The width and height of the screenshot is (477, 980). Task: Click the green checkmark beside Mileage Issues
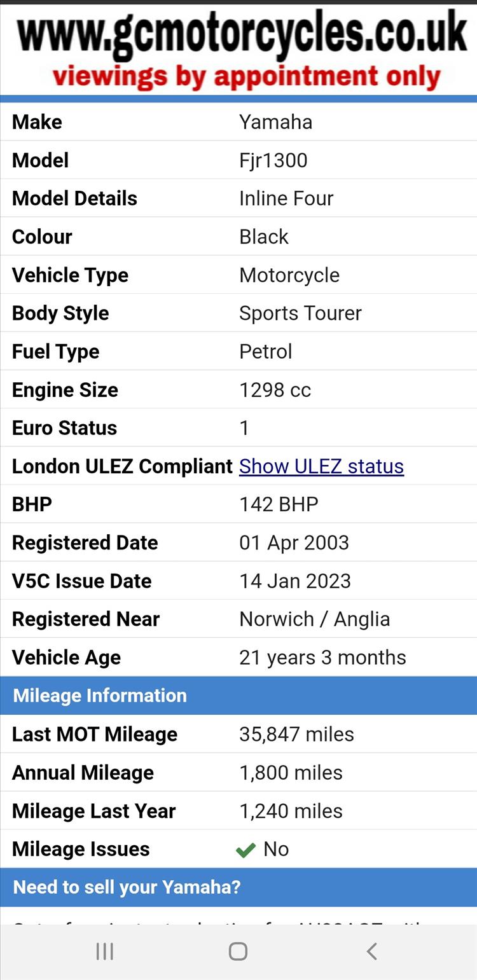click(x=245, y=850)
